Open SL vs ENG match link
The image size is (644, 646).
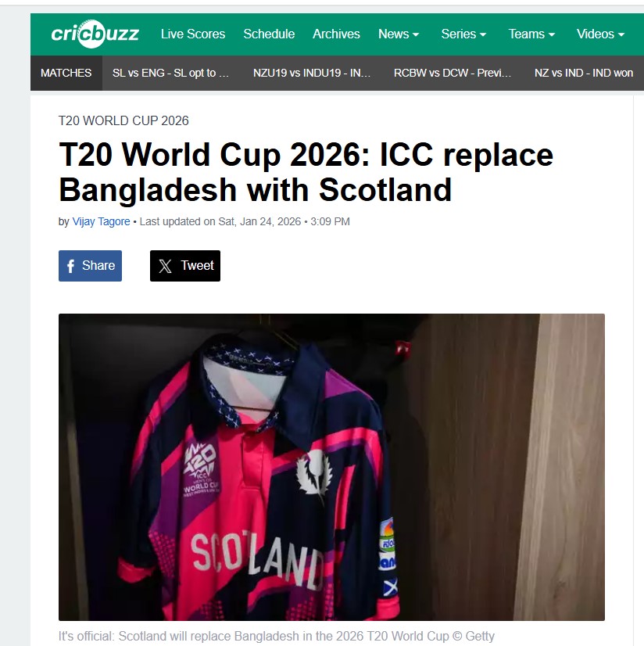pos(170,73)
